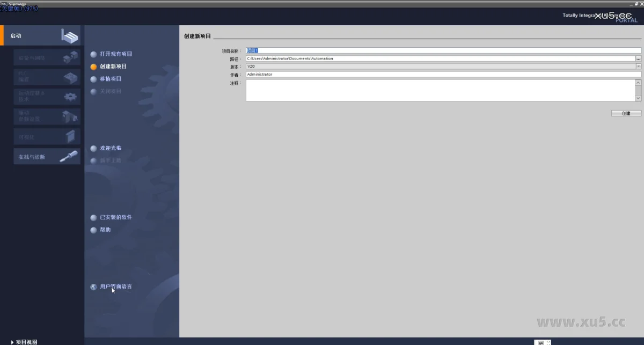The image size is (644, 345).
Task: Select the 创建新项目 orange bullet
Action: [94, 67]
